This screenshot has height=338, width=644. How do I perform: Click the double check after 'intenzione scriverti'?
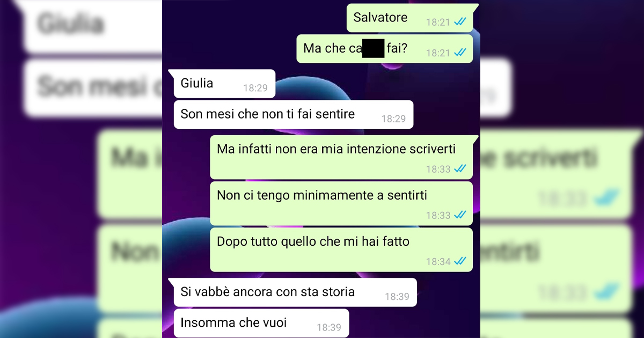(x=460, y=168)
